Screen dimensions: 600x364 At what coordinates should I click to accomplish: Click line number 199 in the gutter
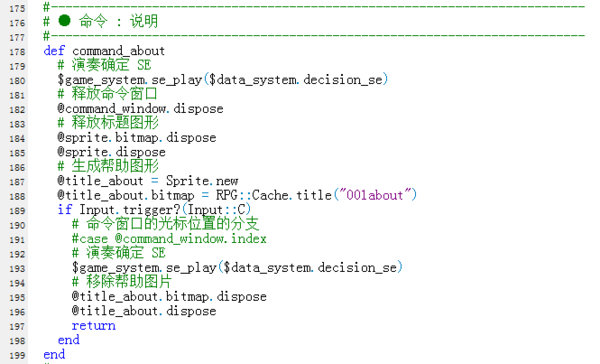point(17,356)
